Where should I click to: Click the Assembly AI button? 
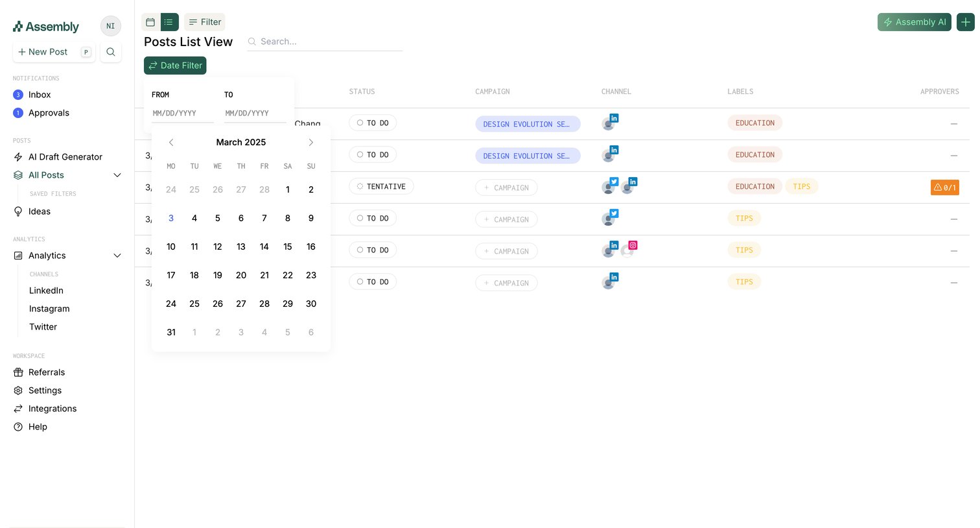pos(914,22)
